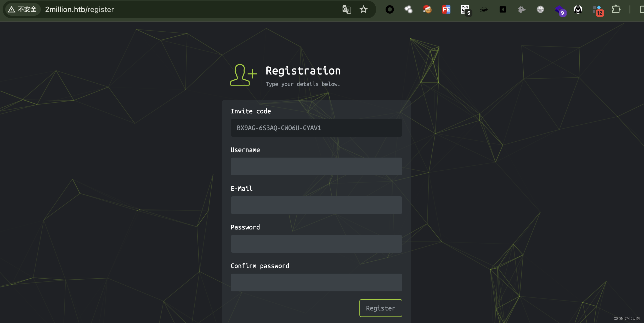The image size is (644, 323).
Task: Open the black hat hacking extension
Action: [x=484, y=9]
